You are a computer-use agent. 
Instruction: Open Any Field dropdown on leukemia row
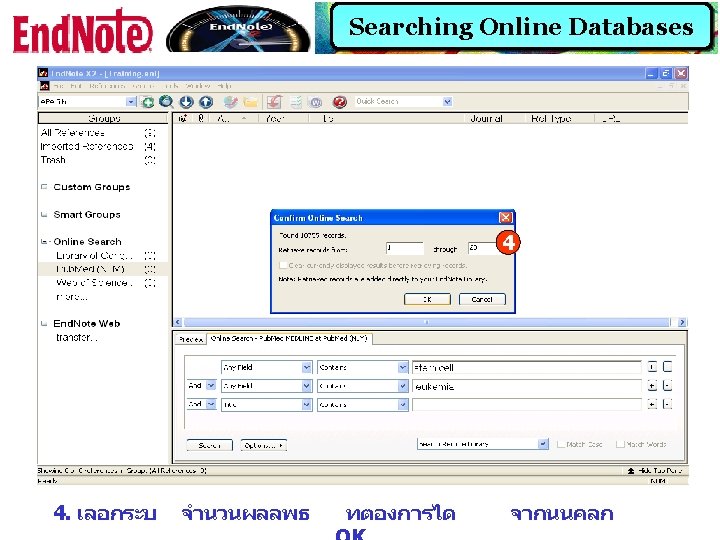click(307, 386)
